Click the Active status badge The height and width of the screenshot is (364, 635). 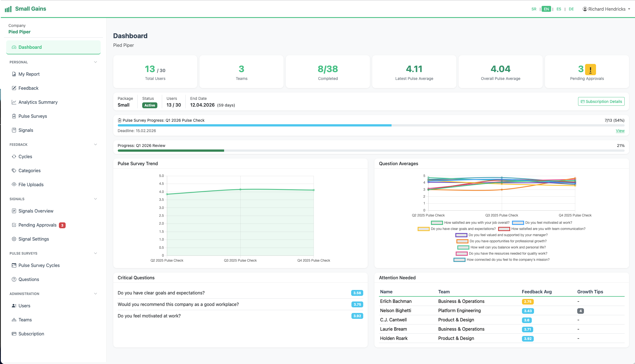pyautogui.click(x=150, y=105)
